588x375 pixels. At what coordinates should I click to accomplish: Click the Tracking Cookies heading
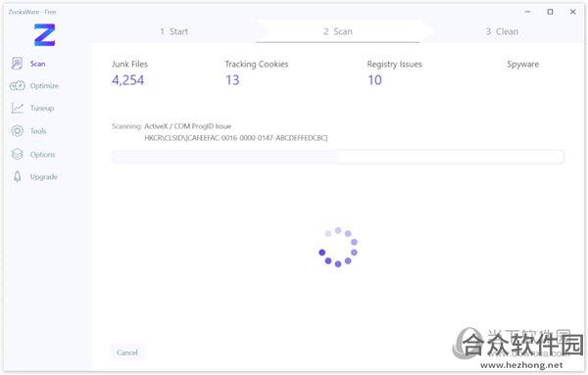click(x=257, y=64)
